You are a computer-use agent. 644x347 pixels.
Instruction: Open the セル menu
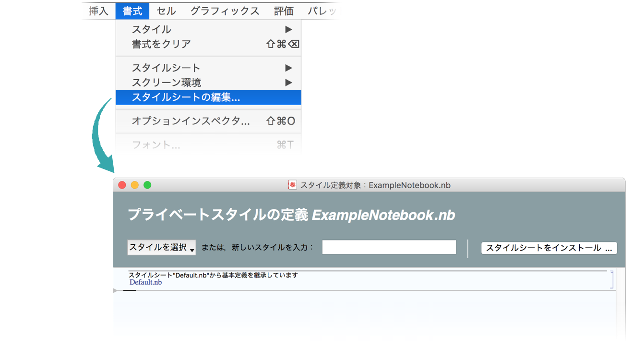click(x=166, y=11)
